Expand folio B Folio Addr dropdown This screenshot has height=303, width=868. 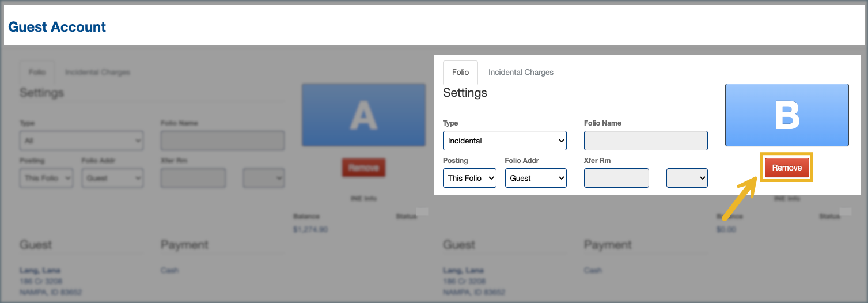coord(536,178)
